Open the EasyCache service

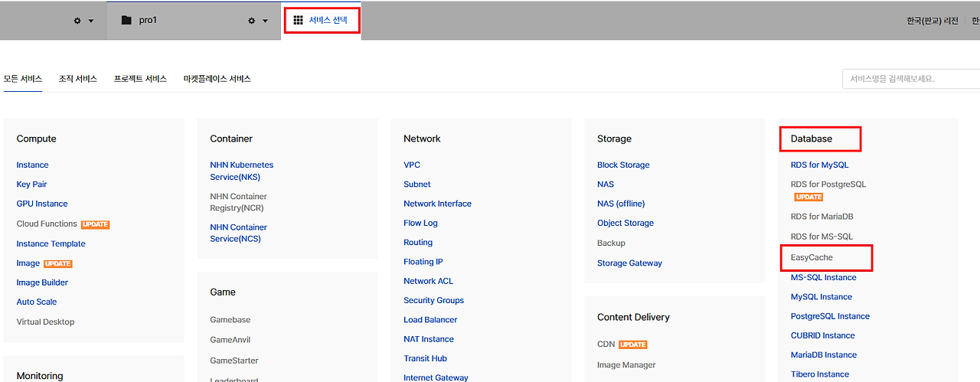(x=812, y=258)
